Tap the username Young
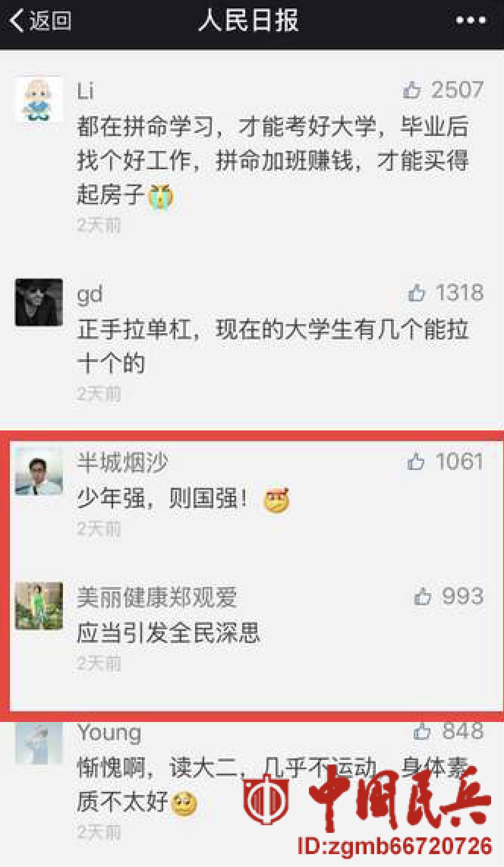 click(x=109, y=733)
